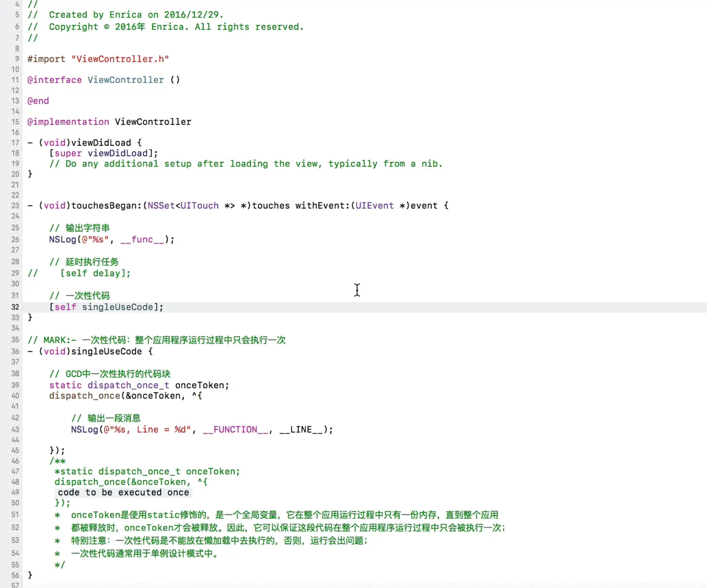The width and height of the screenshot is (707, 588).
Task: Click the // 输出一段消息 comment on line 42
Action: point(106,418)
